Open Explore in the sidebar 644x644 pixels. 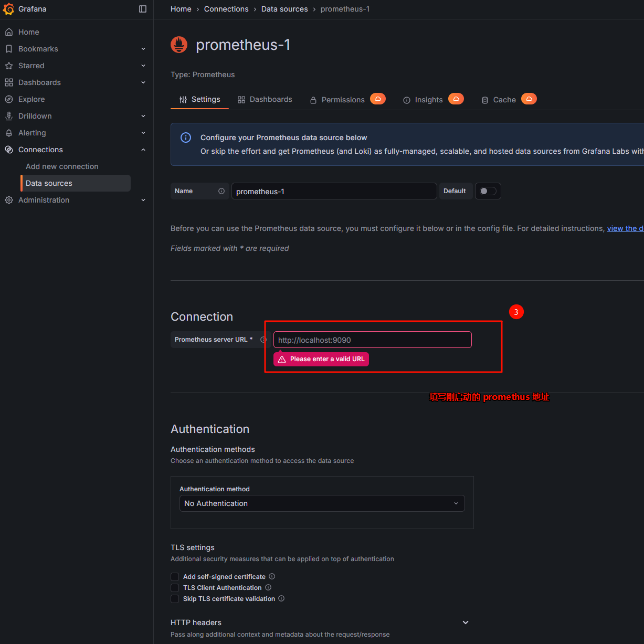(x=31, y=99)
